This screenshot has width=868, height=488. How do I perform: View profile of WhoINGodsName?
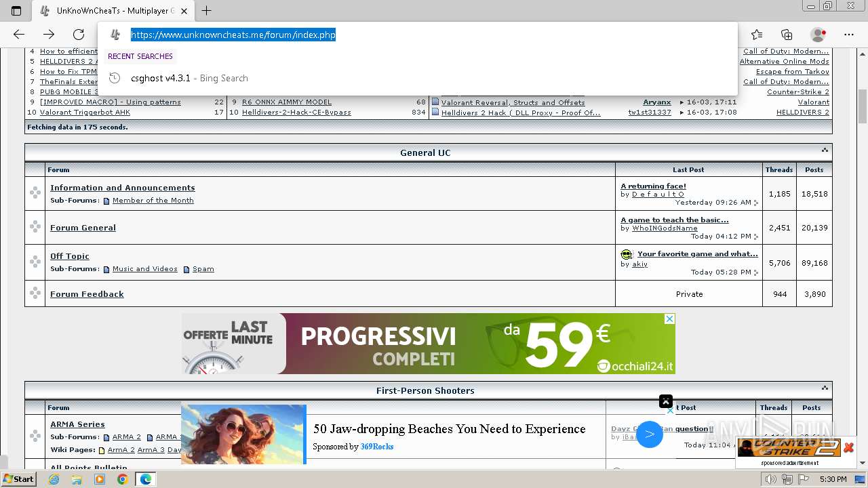(665, 228)
